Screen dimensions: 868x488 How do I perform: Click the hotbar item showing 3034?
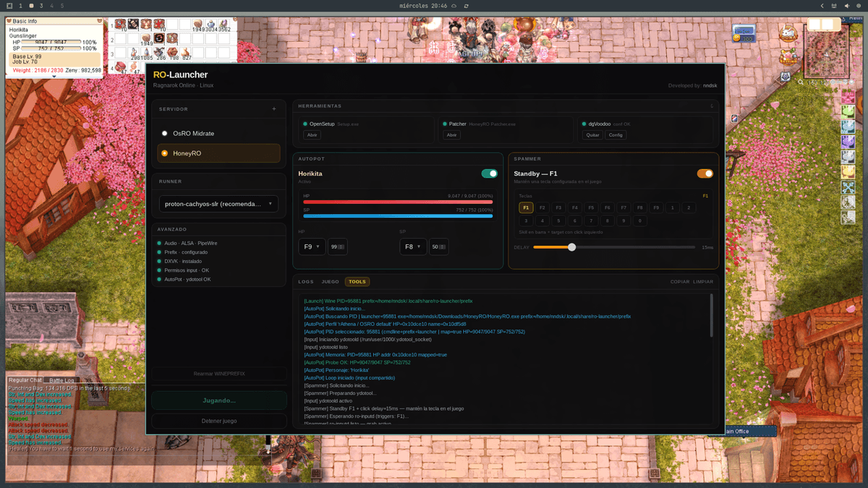[x=210, y=24]
